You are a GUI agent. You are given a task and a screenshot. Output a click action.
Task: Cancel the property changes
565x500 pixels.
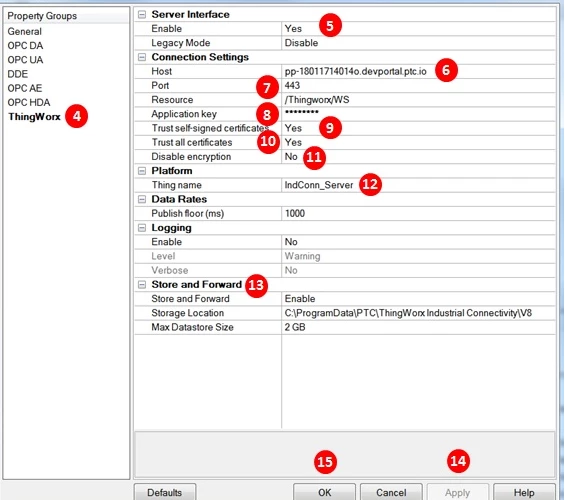391,492
